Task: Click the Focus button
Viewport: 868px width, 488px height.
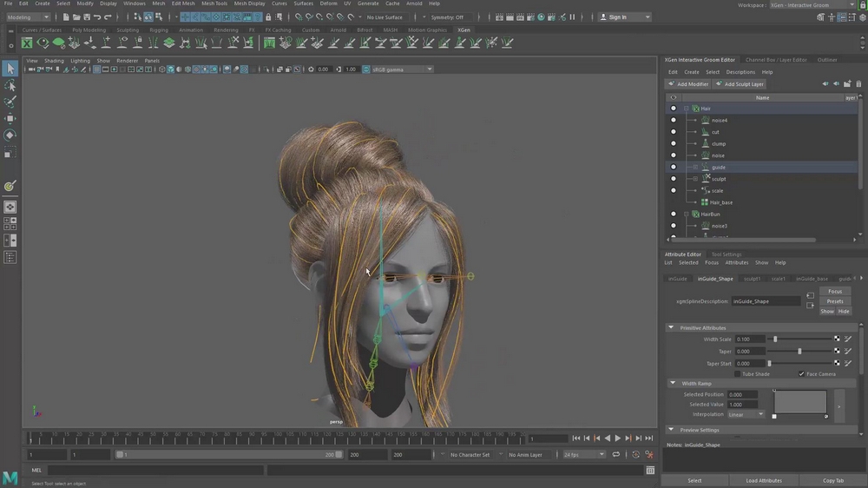Action: pos(835,292)
